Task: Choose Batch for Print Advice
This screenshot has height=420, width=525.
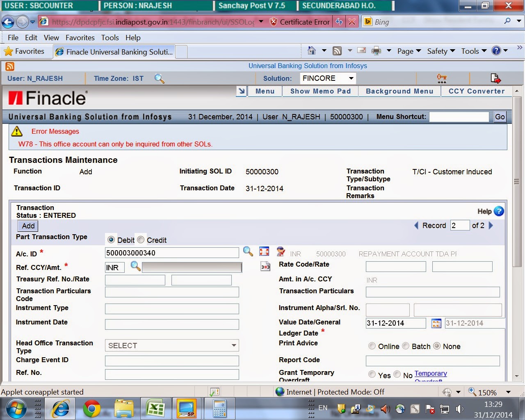Action: point(406,346)
